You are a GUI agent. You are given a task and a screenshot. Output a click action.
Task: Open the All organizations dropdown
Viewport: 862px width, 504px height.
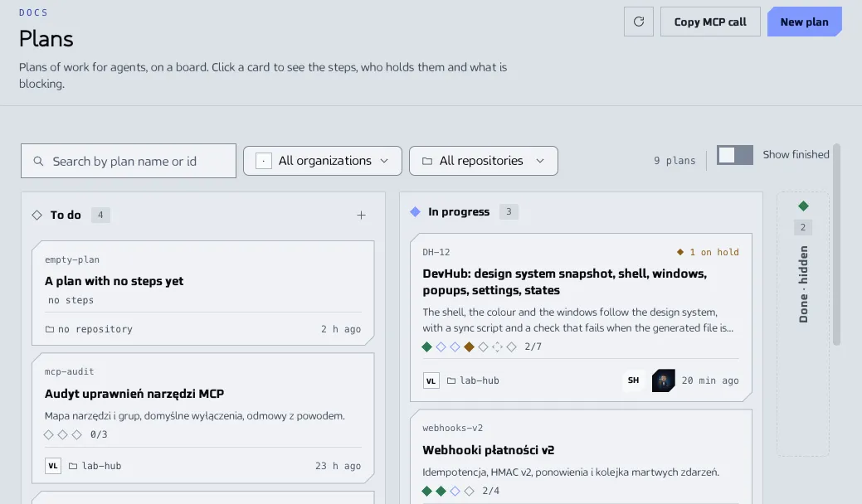323,161
